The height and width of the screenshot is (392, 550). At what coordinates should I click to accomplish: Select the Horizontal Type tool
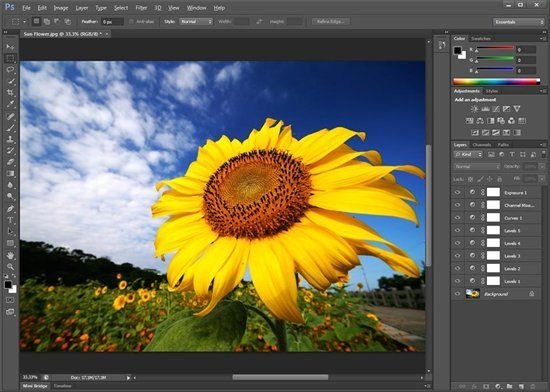tap(10, 220)
